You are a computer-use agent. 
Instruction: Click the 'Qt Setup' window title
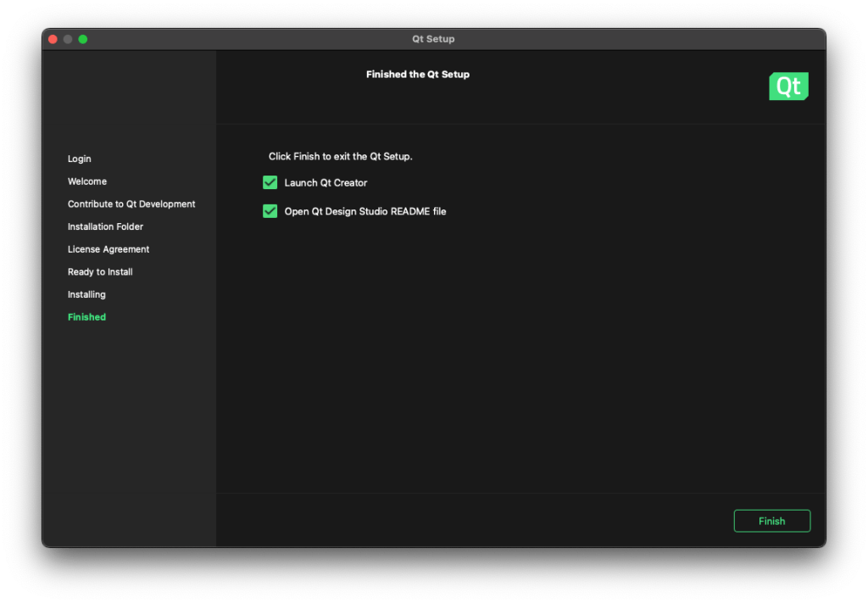433,39
